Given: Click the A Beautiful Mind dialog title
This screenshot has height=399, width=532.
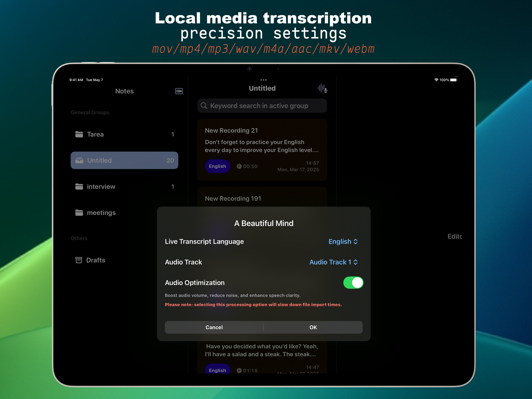Looking at the screenshot, I should (x=264, y=223).
